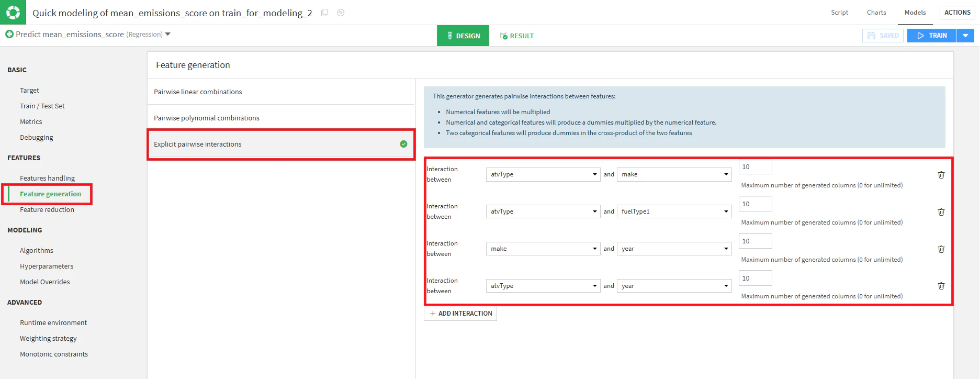Select Pairwise linear combinations
Screen dimensions: 980x379
[281, 92]
